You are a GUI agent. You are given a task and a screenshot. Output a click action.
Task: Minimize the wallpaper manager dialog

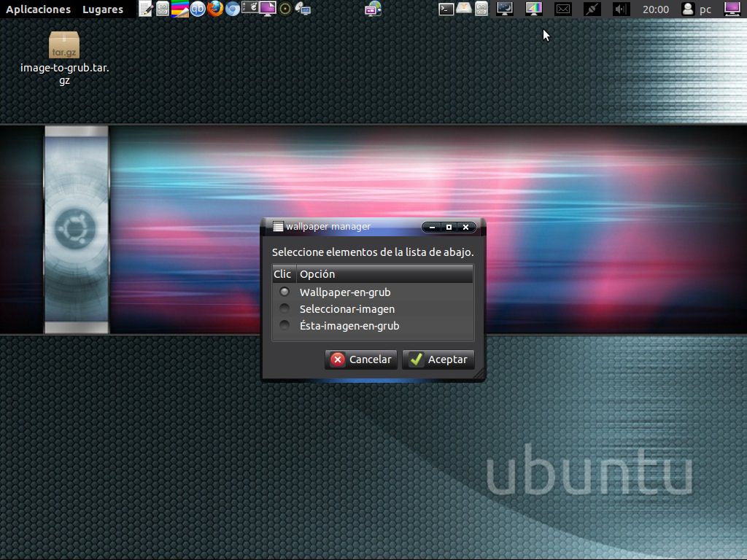pos(432,227)
